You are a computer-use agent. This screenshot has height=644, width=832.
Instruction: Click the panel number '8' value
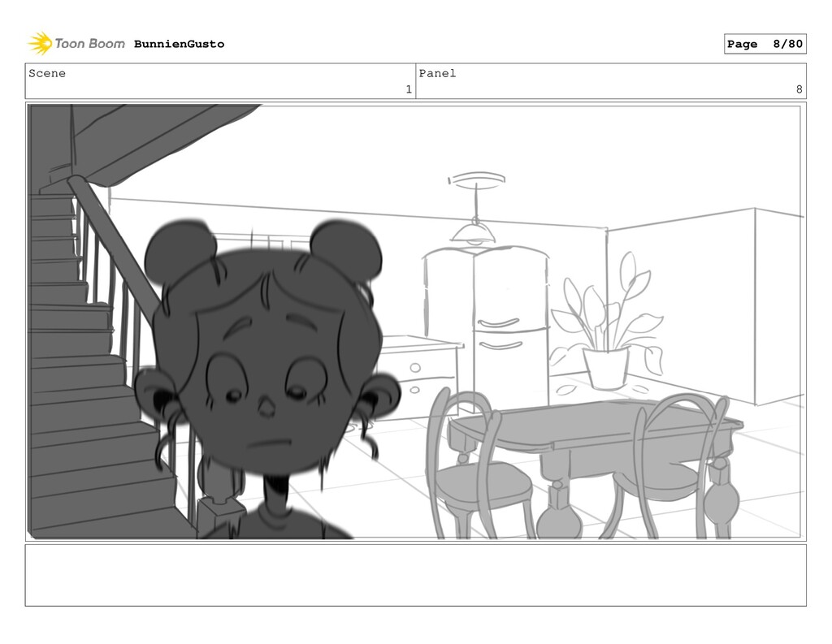pos(799,89)
